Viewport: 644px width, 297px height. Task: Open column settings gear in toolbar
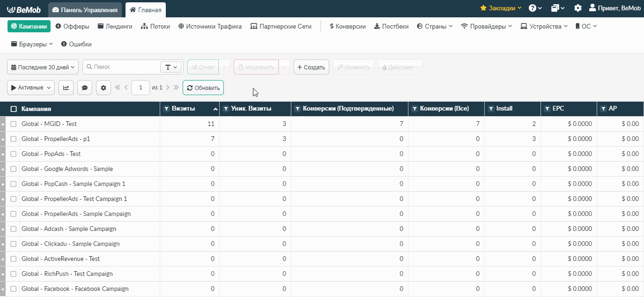104,88
